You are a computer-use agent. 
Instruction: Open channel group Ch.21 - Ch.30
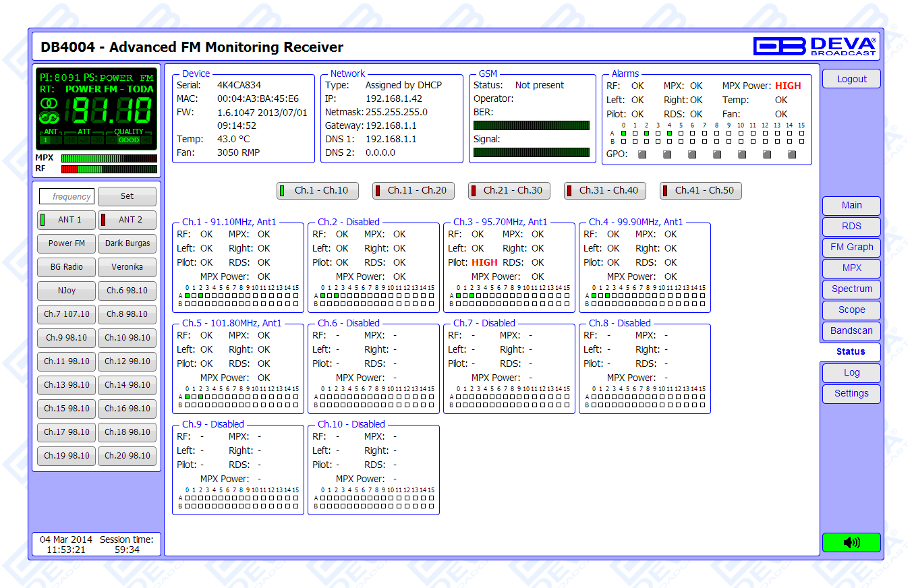click(507, 191)
